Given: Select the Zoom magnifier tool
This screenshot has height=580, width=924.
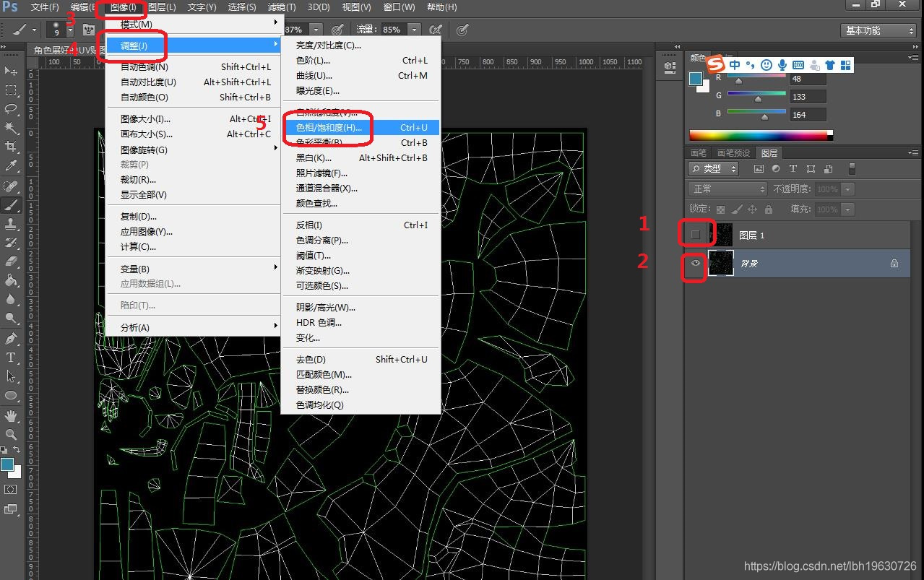Looking at the screenshot, I should coord(11,435).
